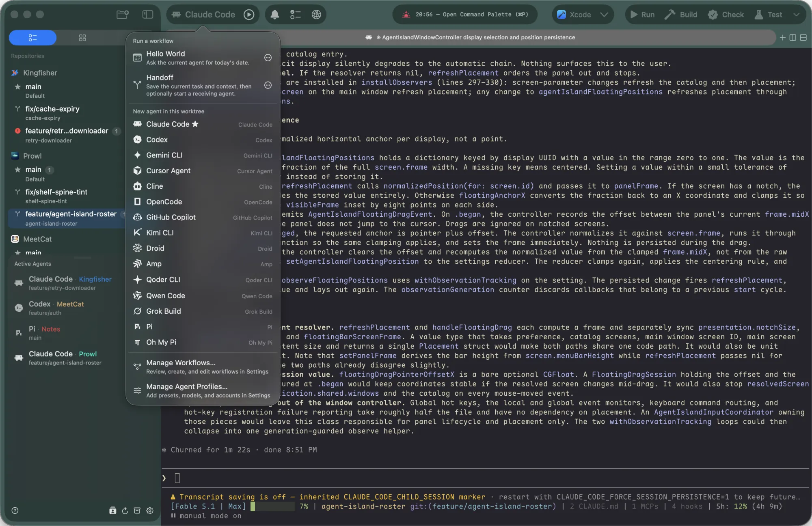Open options for Hello World workflow

click(x=268, y=58)
